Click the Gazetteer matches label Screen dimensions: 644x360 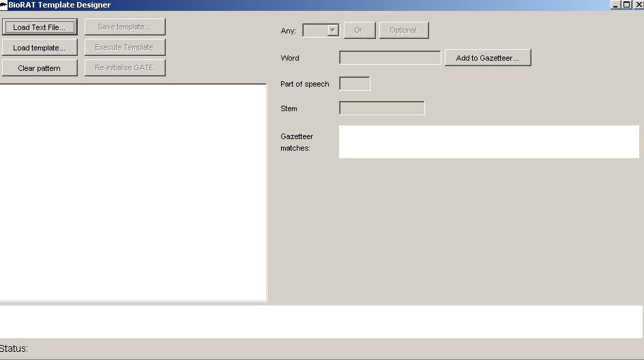pyautogui.click(x=297, y=142)
